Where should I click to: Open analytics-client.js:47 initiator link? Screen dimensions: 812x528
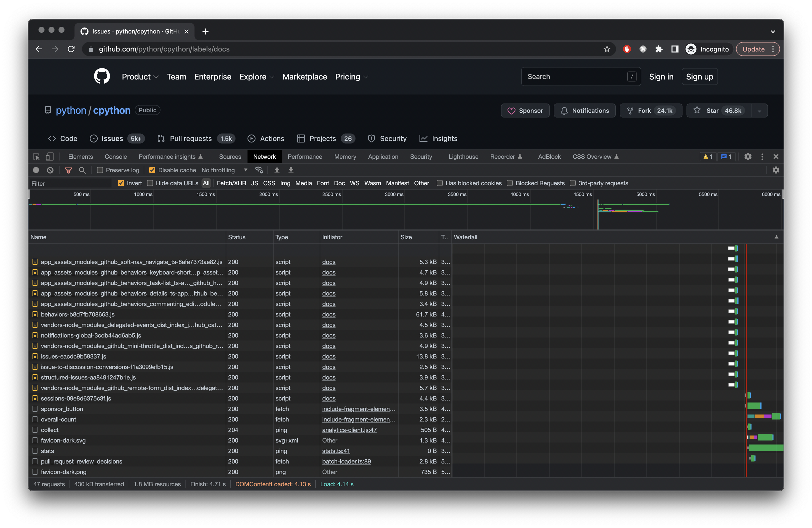point(349,430)
